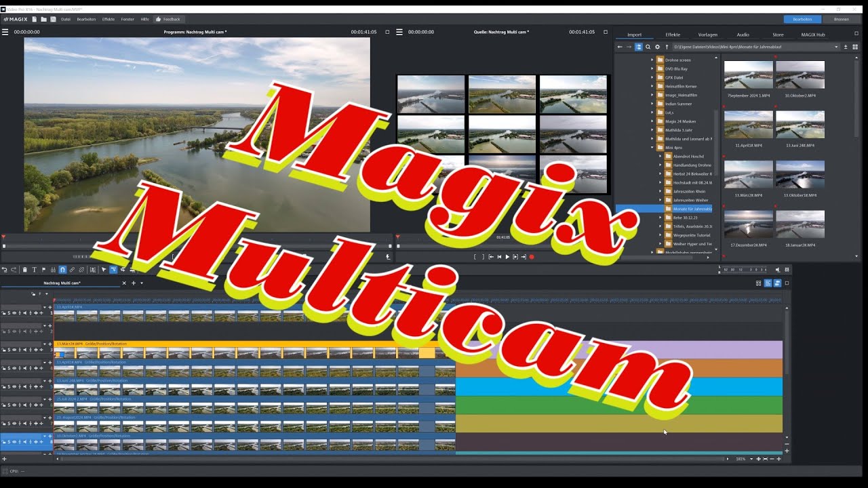Toggle folder tree view icon
Screen dimensions: 868x488
click(x=638, y=47)
